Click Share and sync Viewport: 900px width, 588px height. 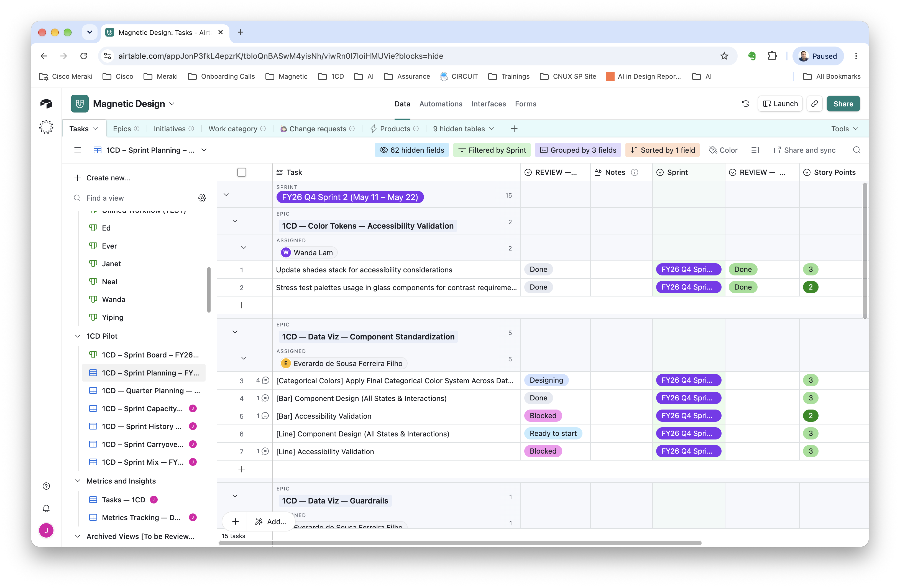(804, 150)
